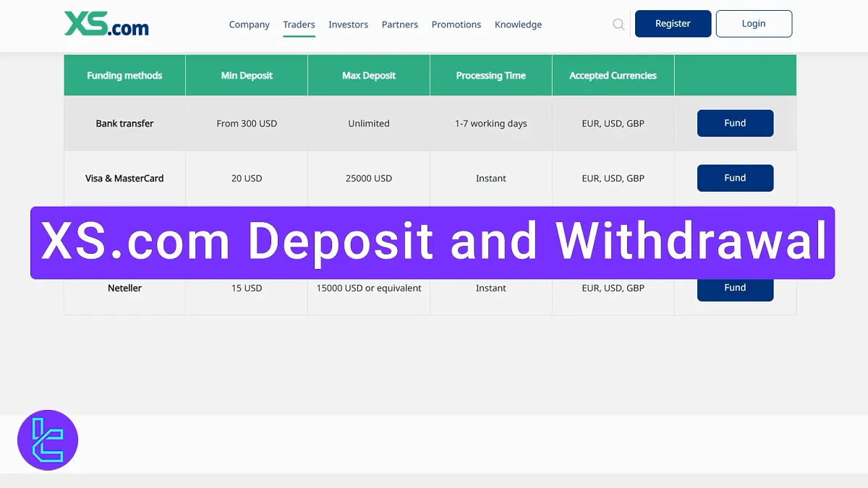
Task: Fund the Neteller method
Action: pos(735,287)
